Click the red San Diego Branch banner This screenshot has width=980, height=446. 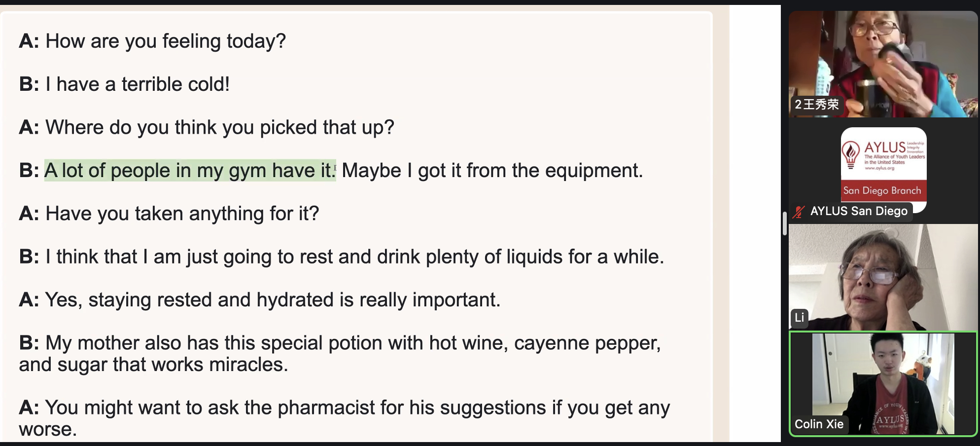(x=883, y=190)
